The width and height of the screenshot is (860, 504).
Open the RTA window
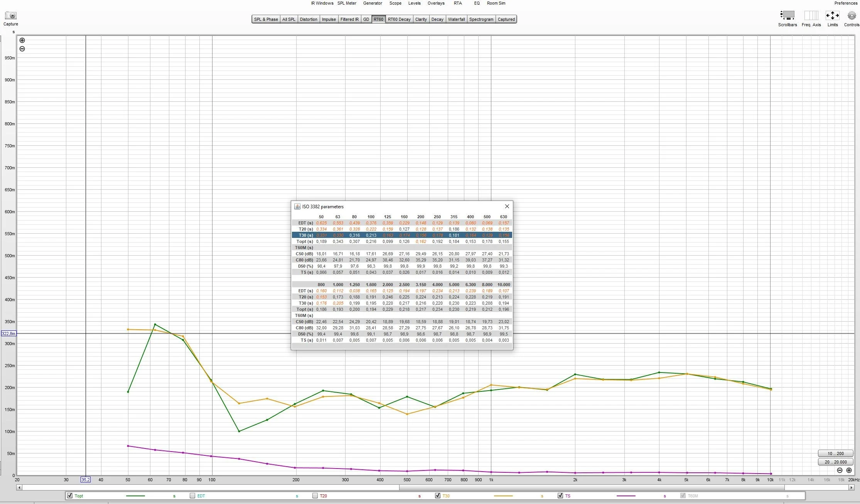[458, 3]
